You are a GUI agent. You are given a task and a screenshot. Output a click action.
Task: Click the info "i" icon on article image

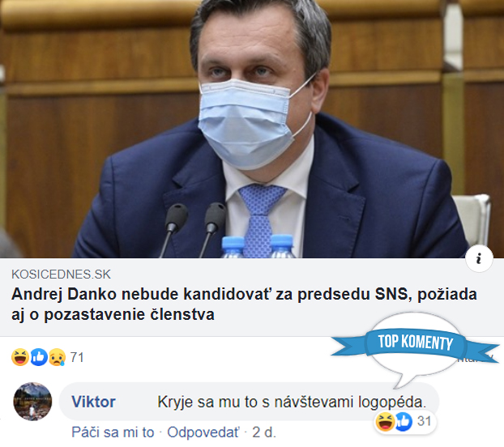point(479,258)
